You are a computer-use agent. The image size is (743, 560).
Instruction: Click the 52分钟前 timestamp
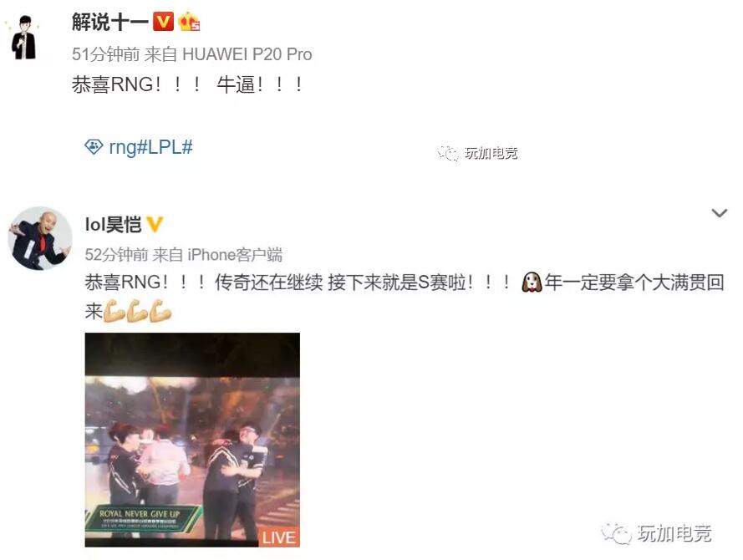pyautogui.click(x=116, y=255)
